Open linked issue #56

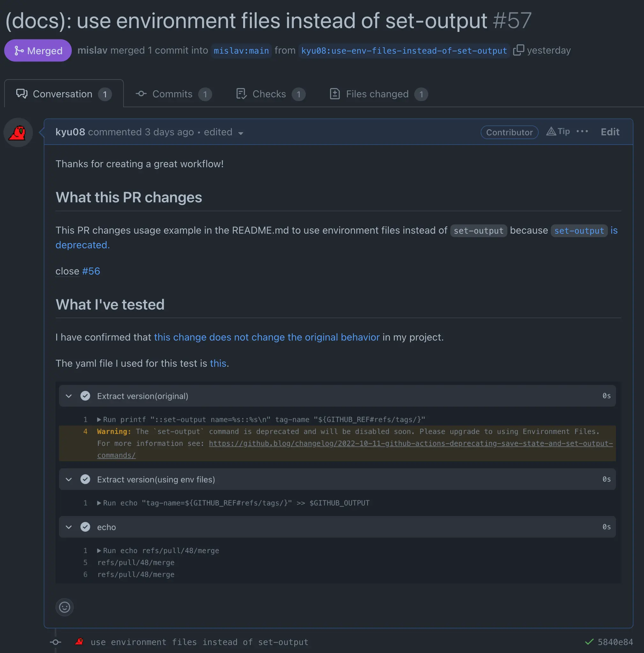(x=91, y=271)
